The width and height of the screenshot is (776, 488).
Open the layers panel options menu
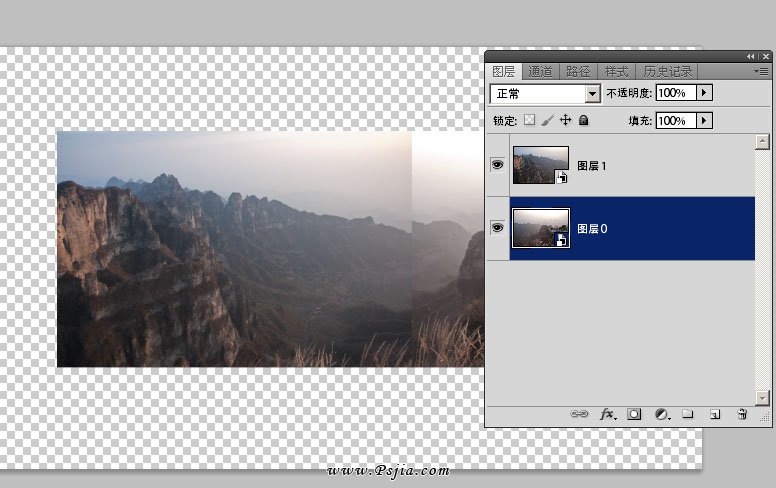(x=762, y=72)
